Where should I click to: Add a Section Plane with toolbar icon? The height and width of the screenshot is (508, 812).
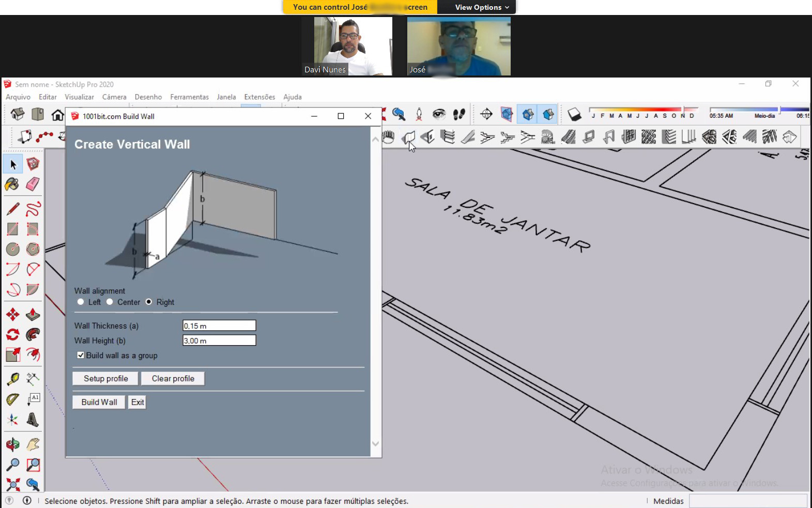486,114
